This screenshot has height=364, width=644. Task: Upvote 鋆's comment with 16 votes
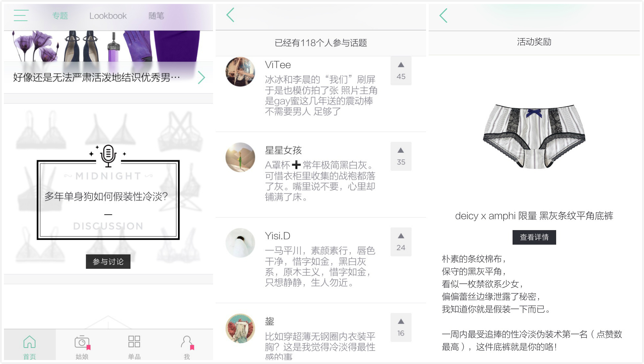pos(401,328)
